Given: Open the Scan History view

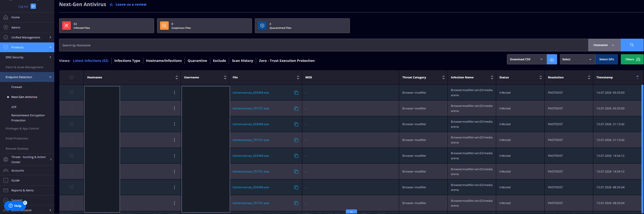Looking at the screenshot, I should click(242, 61).
